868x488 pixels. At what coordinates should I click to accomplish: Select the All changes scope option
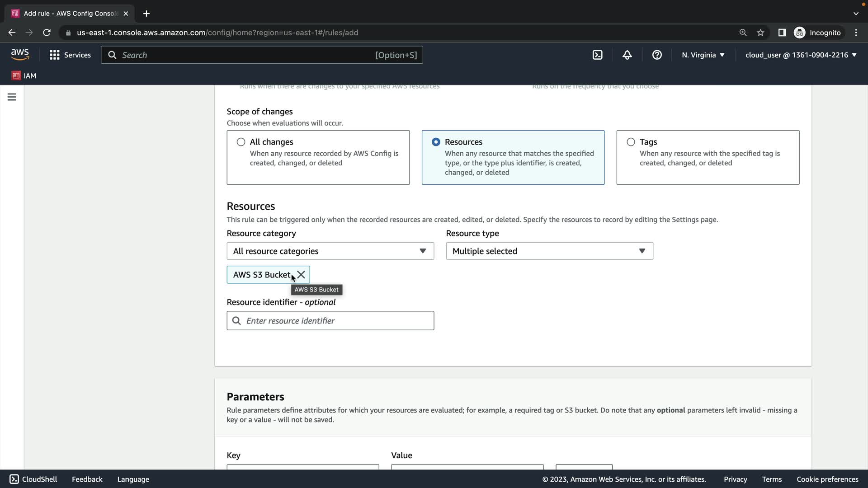click(x=241, y=142)
